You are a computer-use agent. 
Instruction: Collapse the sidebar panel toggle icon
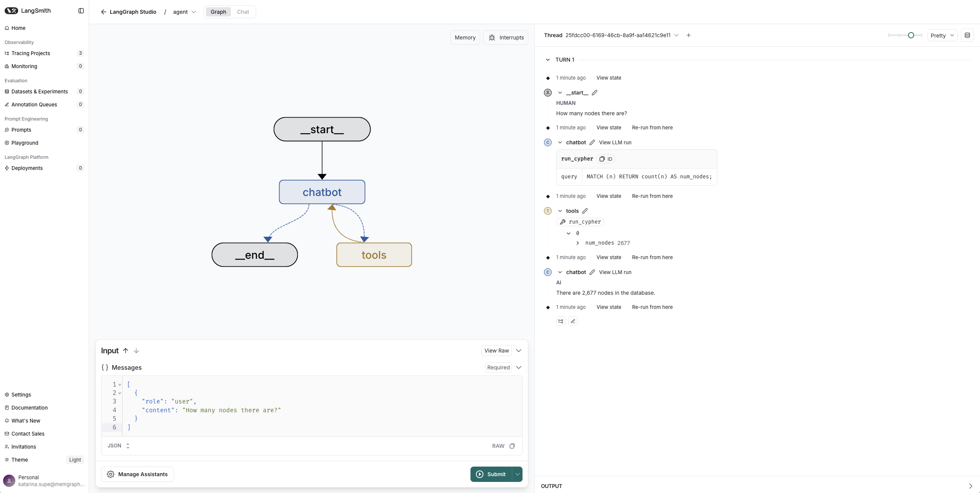(x=81, y=11)
